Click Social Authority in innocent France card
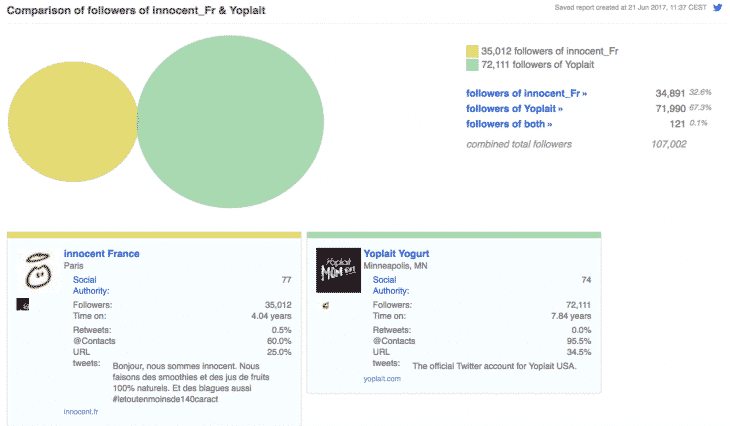 pos(87,285)
